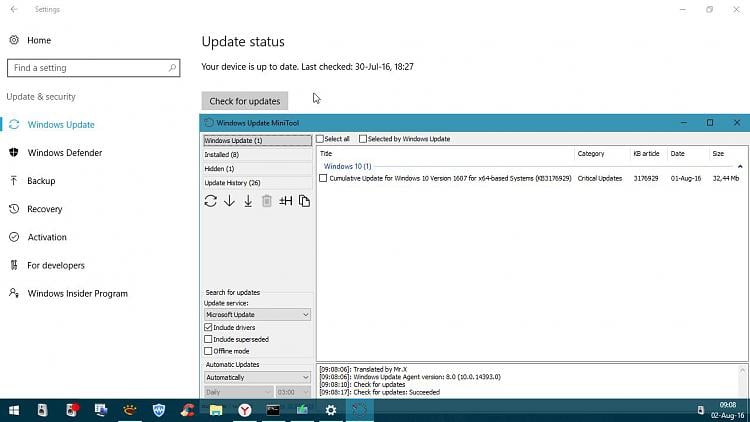Check the KB3176929 cumulative update checkbox
This screenshot has height=422, width=750.
[323, 178]
